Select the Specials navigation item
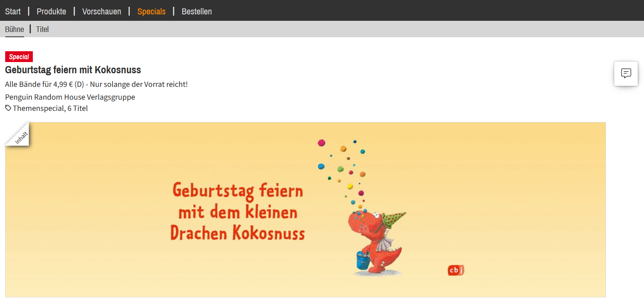Viewport: 644px width, 305px height. pos(151,12)
